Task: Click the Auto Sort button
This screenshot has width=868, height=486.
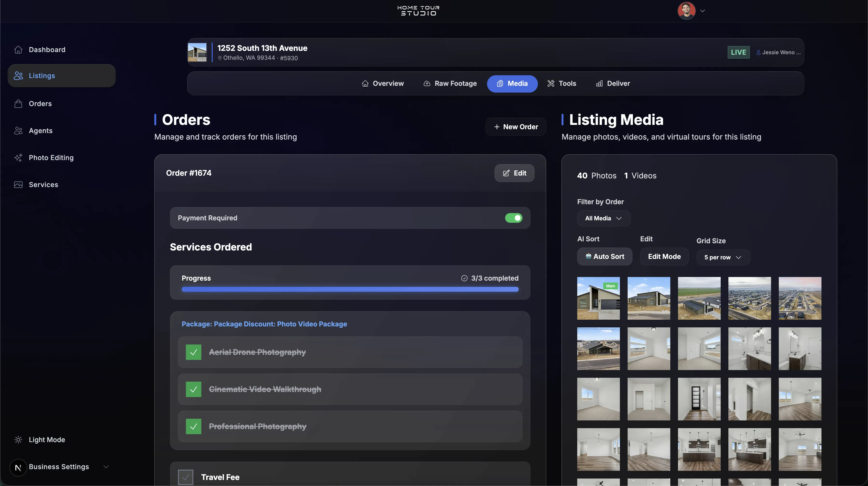Action: point(604,256)
